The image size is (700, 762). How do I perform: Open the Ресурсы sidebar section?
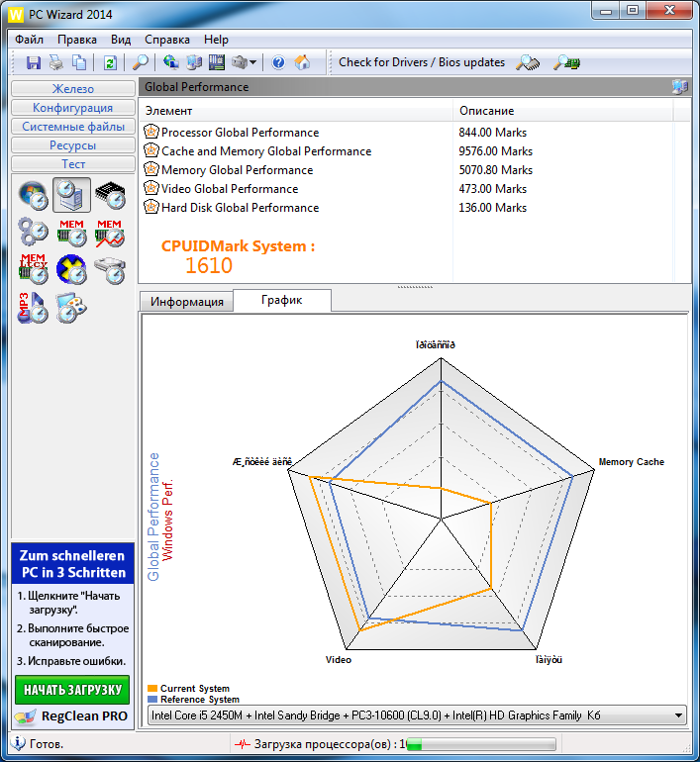73,145
